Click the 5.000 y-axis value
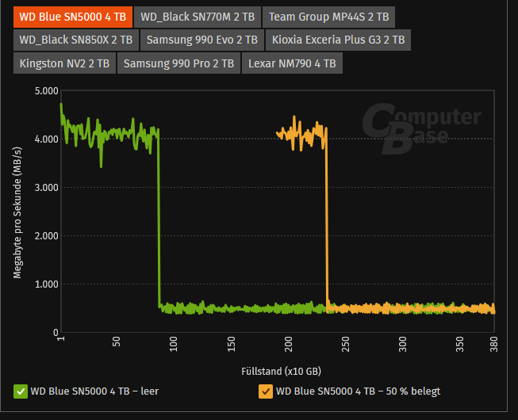 [x=47, y=91]
